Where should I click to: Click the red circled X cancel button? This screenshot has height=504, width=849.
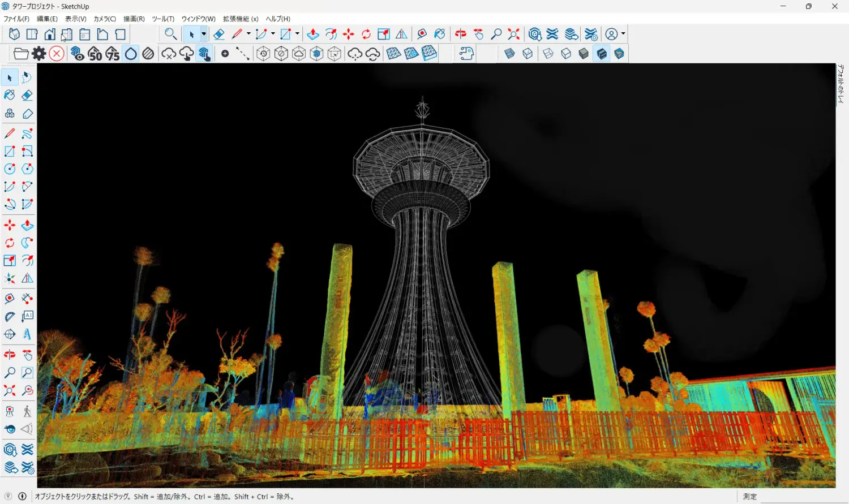(57, 54)
